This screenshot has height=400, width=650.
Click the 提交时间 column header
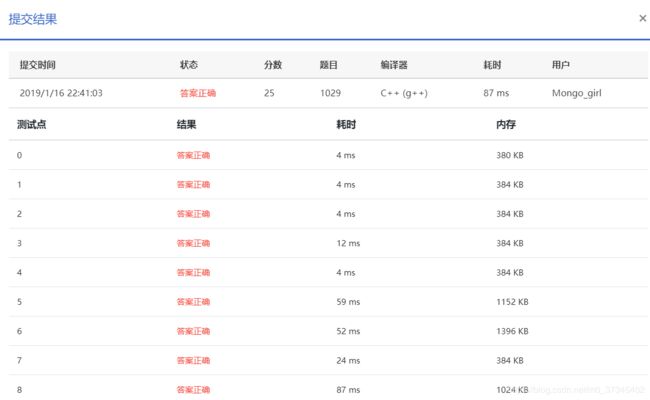(37, 65)
